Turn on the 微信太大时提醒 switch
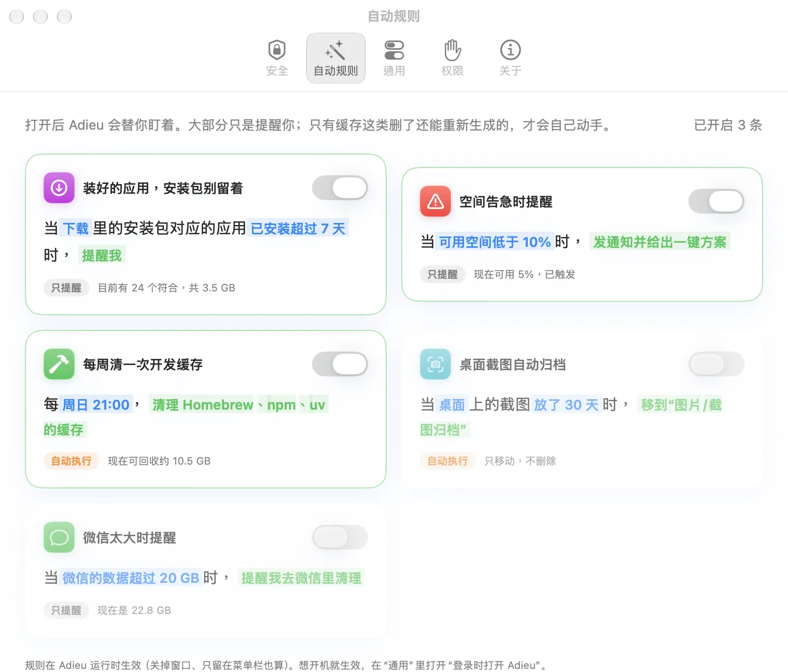The height and width of the screenshot is (672, 788). point(340,537)
